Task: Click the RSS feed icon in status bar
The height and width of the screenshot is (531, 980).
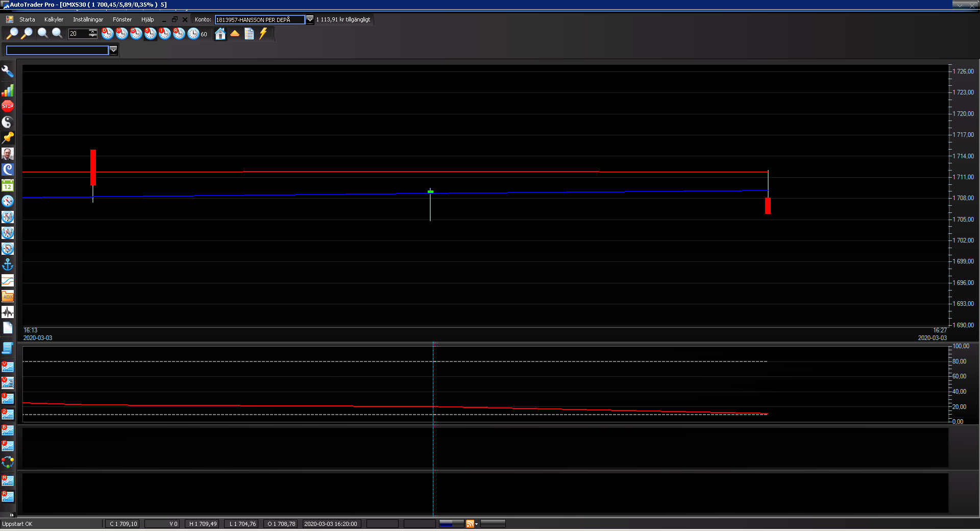Action: pyautogui.click(x=470, y=524)
